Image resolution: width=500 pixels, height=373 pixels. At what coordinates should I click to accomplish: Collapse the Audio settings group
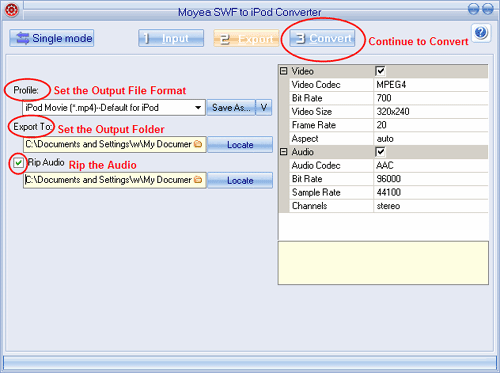284,152
